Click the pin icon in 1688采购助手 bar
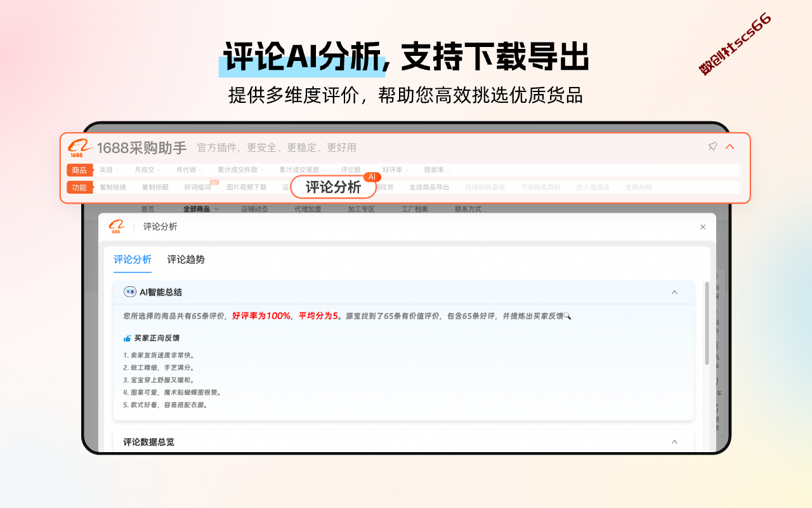The width and height of the screenshot is (812, 508). (712, 146)
